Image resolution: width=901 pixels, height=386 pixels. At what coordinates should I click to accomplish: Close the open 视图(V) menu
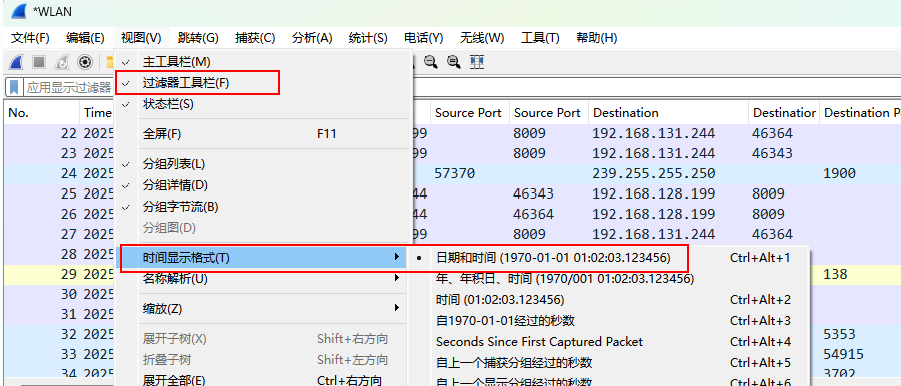point(141,38)
